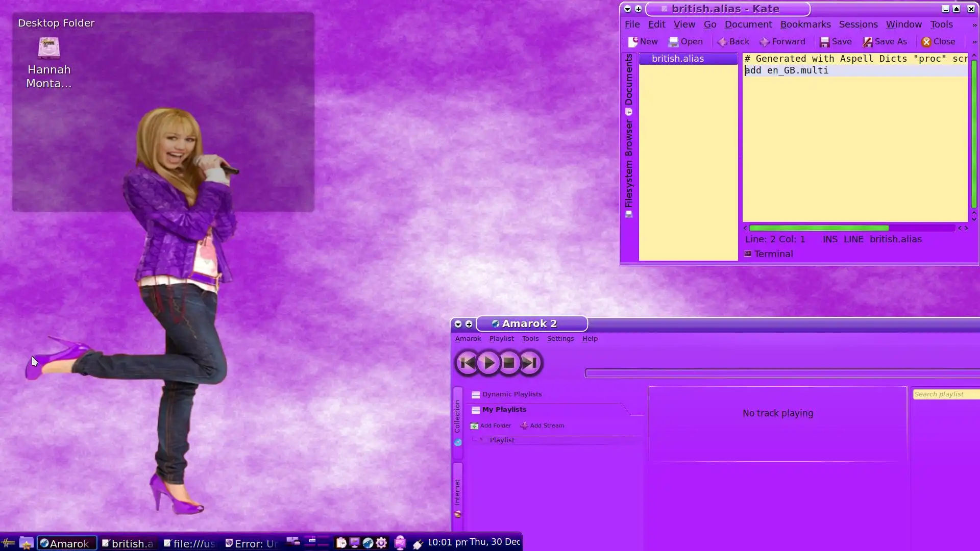980x551 pixels.
Task: Click the Stop playback button in Amarok
Action: click(x=509, y=363)
